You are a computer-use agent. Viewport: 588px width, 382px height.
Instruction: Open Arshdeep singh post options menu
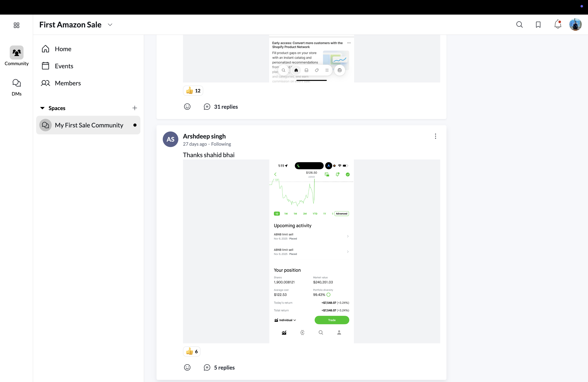[435, 136]
